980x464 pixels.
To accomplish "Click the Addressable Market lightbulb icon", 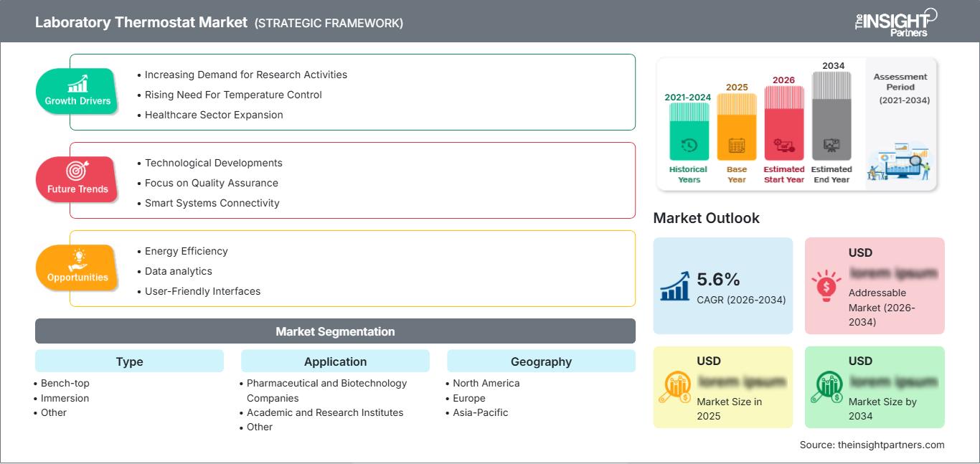I will pos(826,285).
